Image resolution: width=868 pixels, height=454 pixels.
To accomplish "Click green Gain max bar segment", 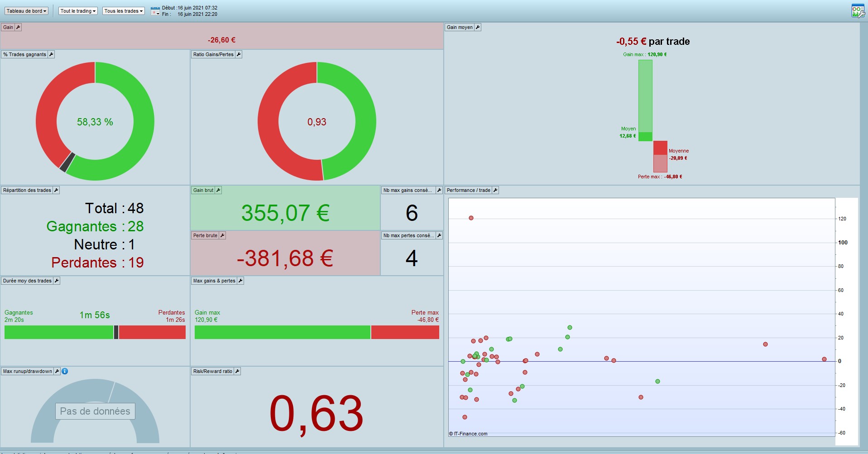I will tap(645, 96).
